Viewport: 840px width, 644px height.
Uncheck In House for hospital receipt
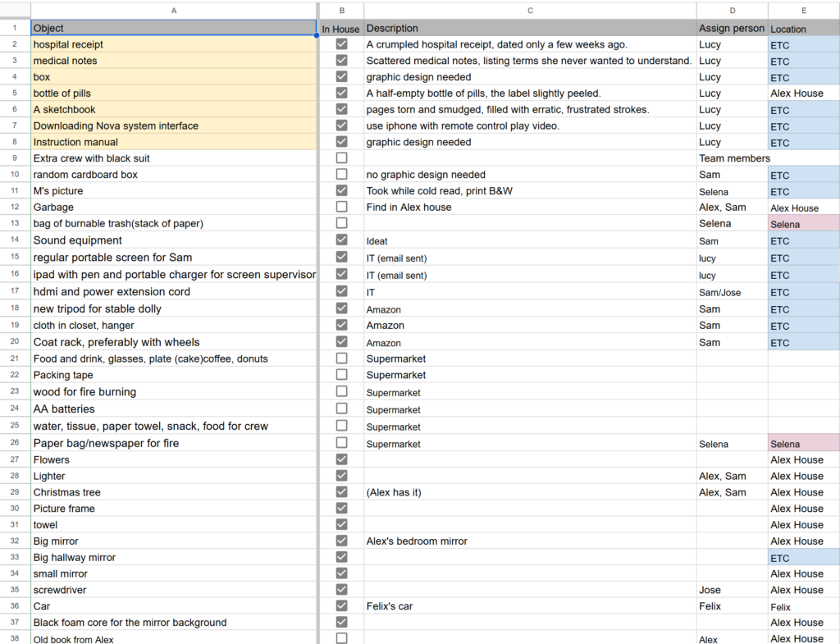coord(341,44)
